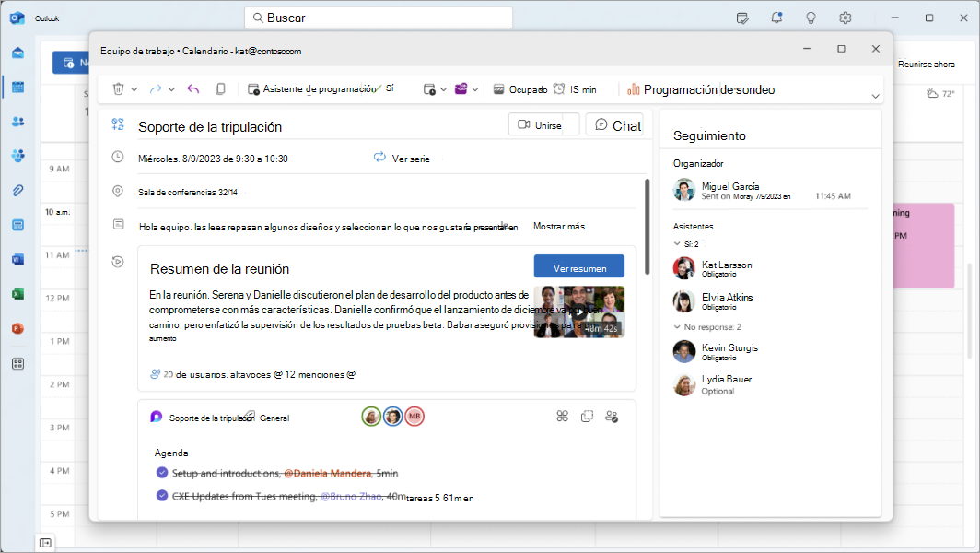Open dropdown next to calendar response icon
The image size is (980, 553).
click(x=443, y=89)
